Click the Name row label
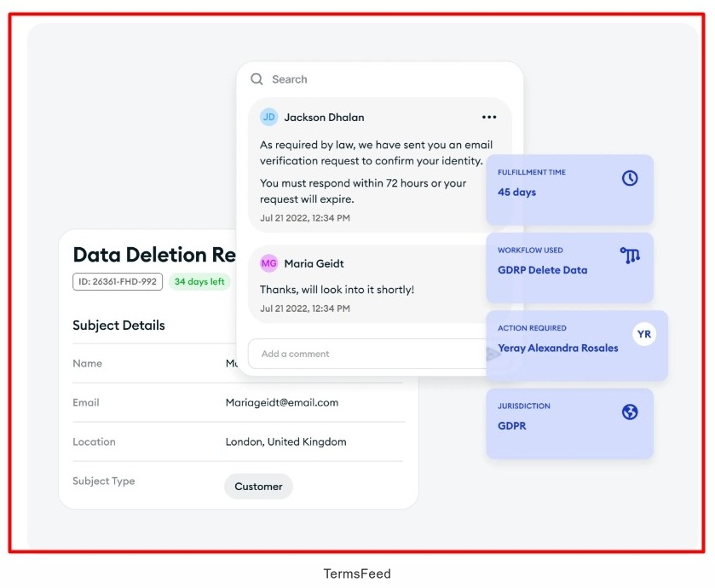 (x=88, y=363)
